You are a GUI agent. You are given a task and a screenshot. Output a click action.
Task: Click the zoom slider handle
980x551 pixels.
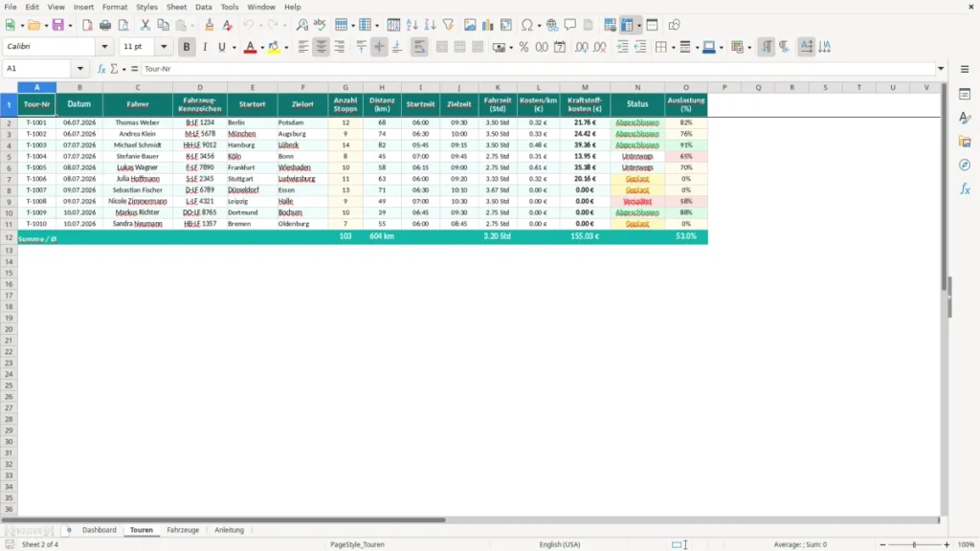[914, 544]
